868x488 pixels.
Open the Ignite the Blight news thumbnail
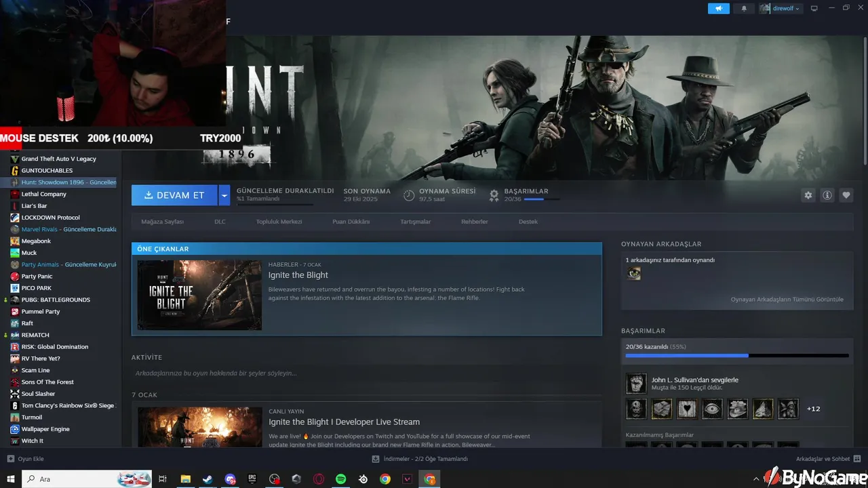[x=199, y=295]
